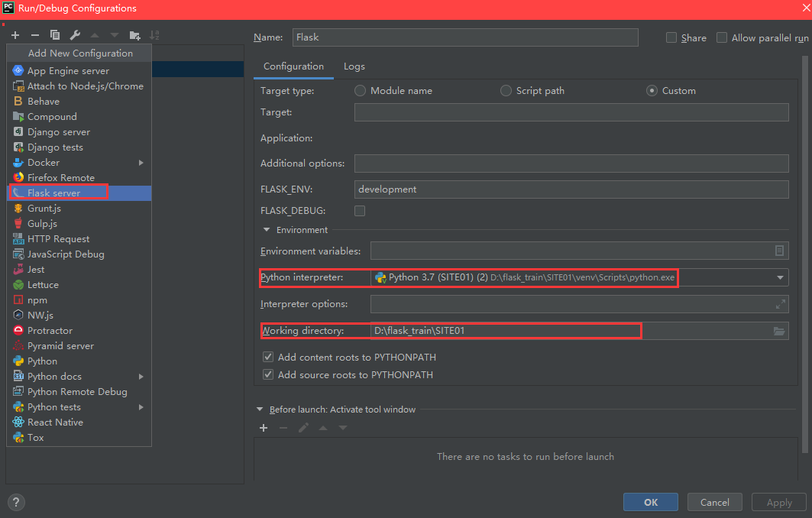Click the Copy Configuration icon

tap(55, 35)
